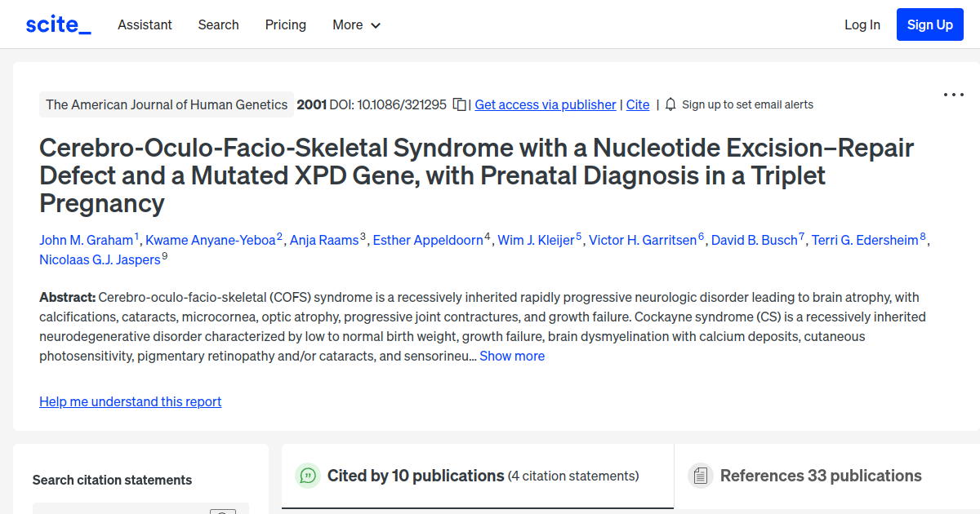This screenshot has height=514, width=980.
Task: Open the Pricing page
Action: (x=285, y=25)
